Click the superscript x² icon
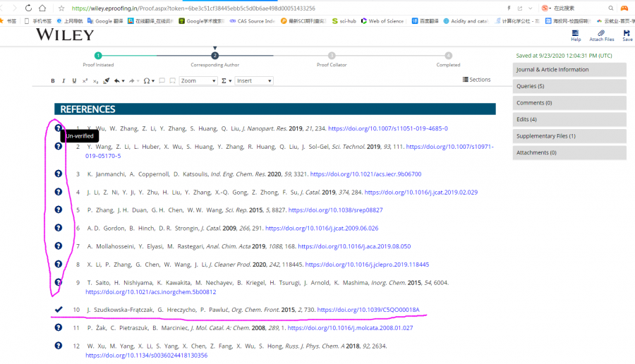Screen dimensions: 635x364 pyautogui.click(x=85, y=81)
